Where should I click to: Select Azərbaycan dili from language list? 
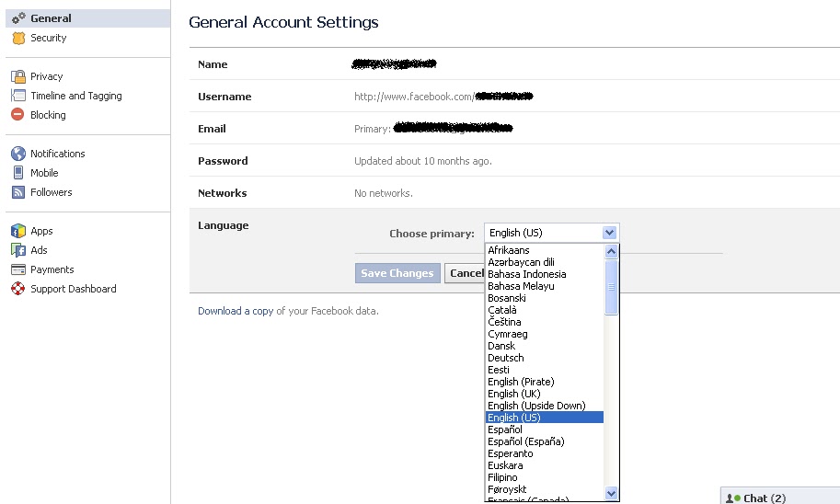coord(545,262)
